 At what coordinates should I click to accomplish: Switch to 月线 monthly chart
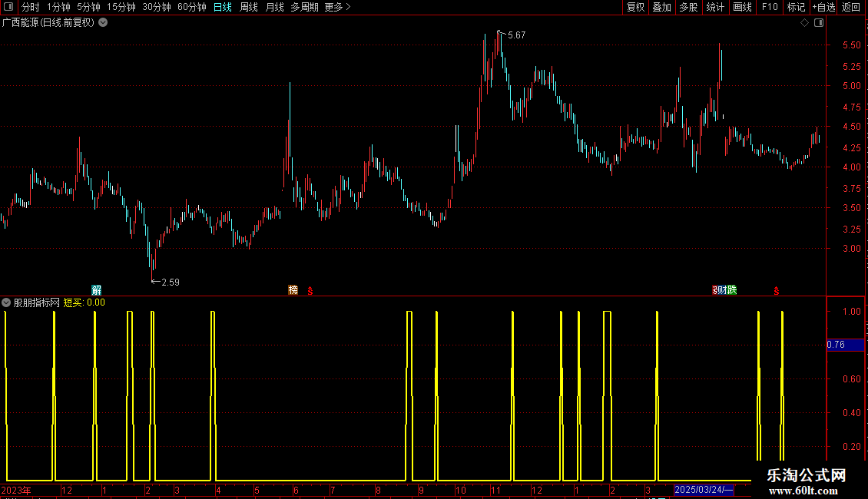pyautogui.click(x=274, y=7)
